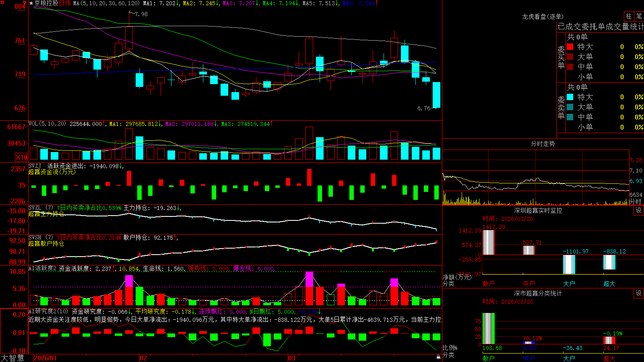Click 强势线: 3.000 label
Image resolution: width=644 pixels, height=362 pixels.
point(209,269)
